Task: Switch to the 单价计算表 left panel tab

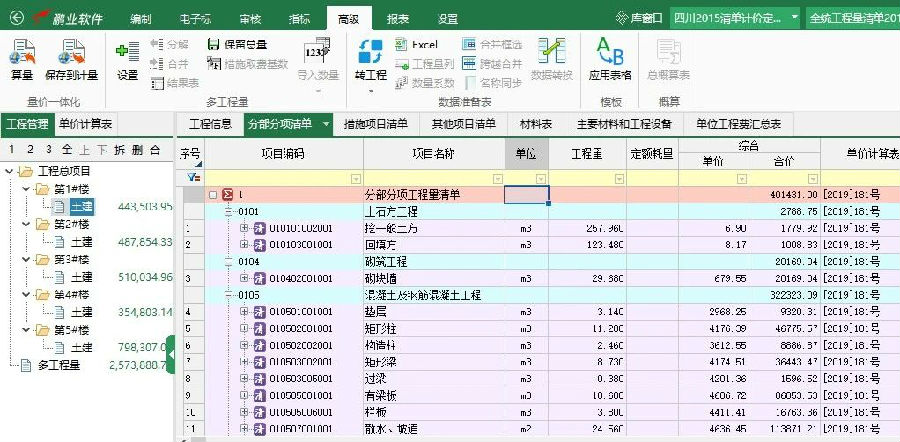Action: (x=85, y=125)
